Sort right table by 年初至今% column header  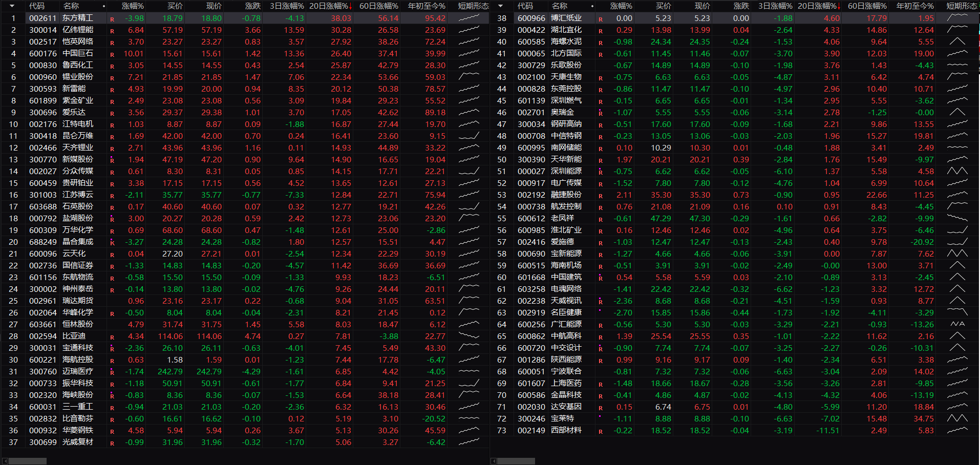pyautogui.click(x=915, y=6)
